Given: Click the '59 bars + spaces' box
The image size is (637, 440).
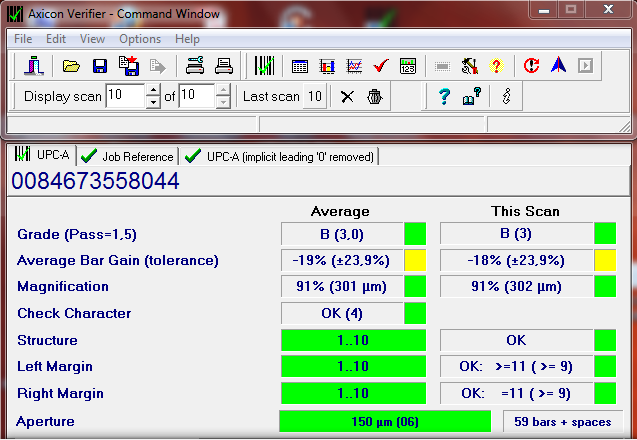Looking at the screenshot, I should [x=563, y=422].
